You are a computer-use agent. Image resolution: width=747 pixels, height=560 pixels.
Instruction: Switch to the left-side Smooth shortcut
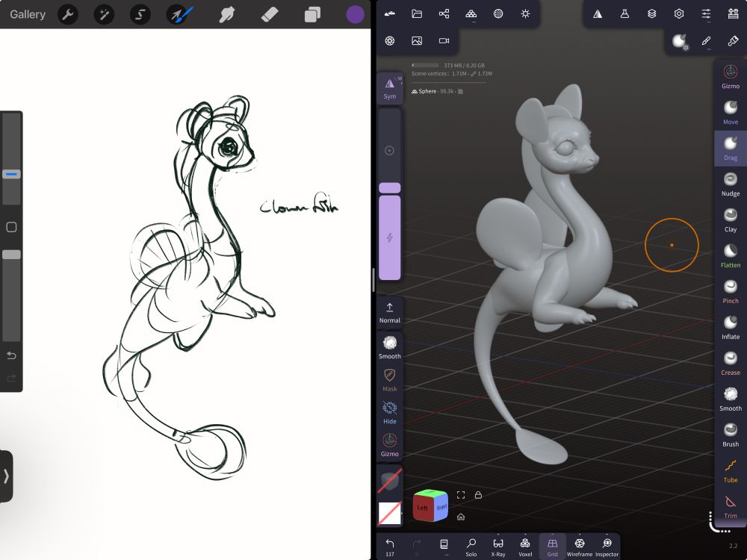tap(390, 346)
